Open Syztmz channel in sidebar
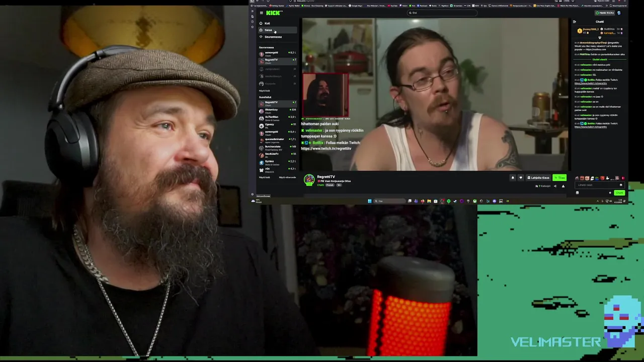The width and height of the screenshot is (644, 362). tap(278, 163)
